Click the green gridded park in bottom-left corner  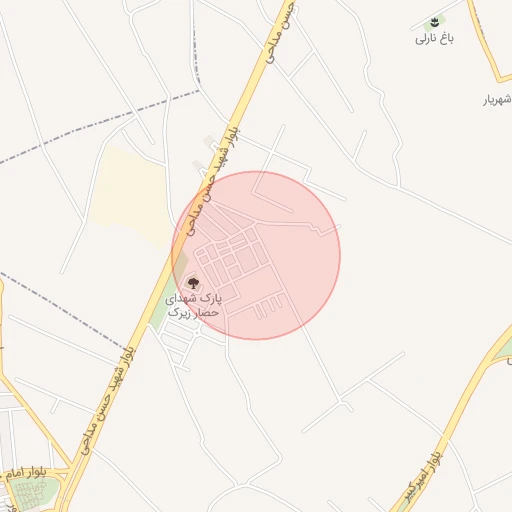point(32,494)
